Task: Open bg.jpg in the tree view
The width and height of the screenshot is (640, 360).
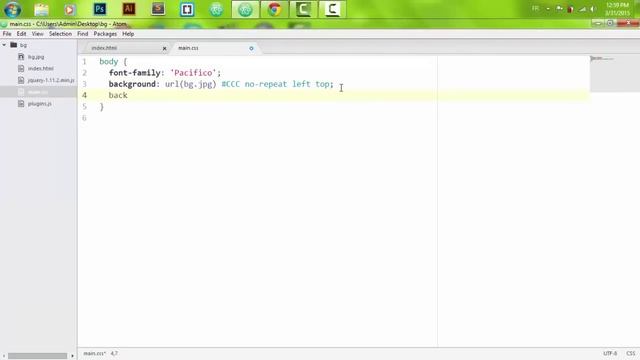Action: tap(36, 57)
